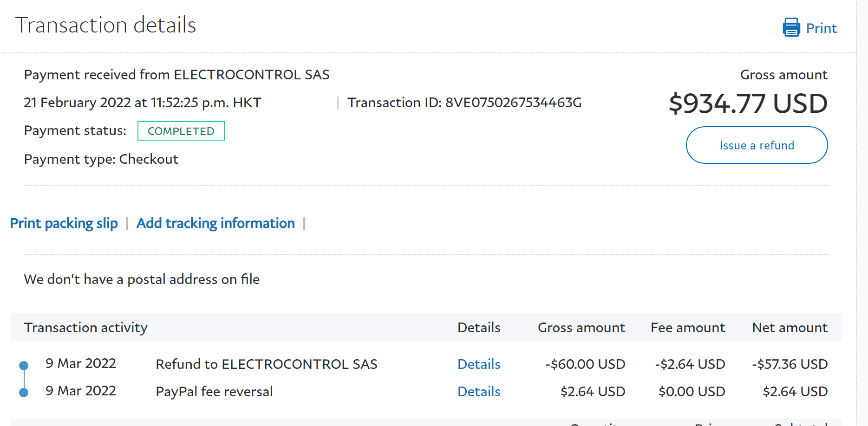This screenshot has width=868, height=426.
Task: Click the Payment type: Checkout text
Action: pos(101,159)
